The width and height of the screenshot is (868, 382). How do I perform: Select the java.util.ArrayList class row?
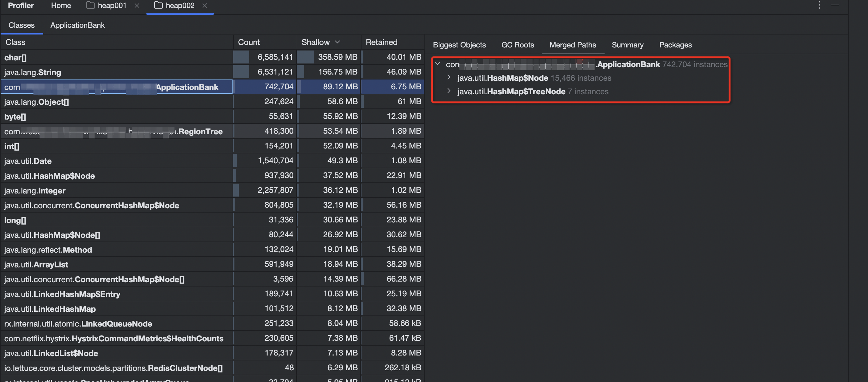pos(36,265)
